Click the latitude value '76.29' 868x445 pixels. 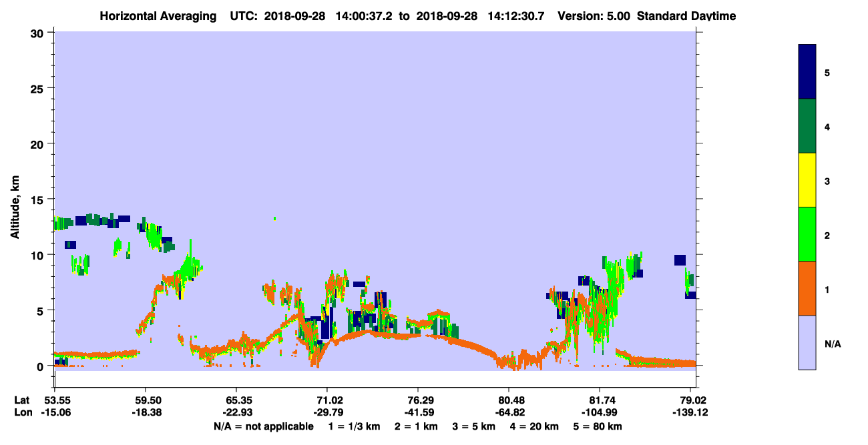point(418,400)
